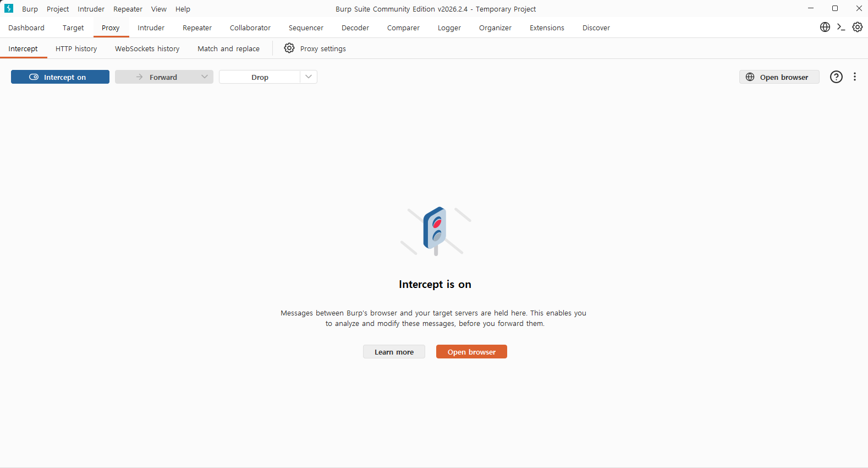
Task: Switch to the Discover tab
Action: [x=596, y=28]
